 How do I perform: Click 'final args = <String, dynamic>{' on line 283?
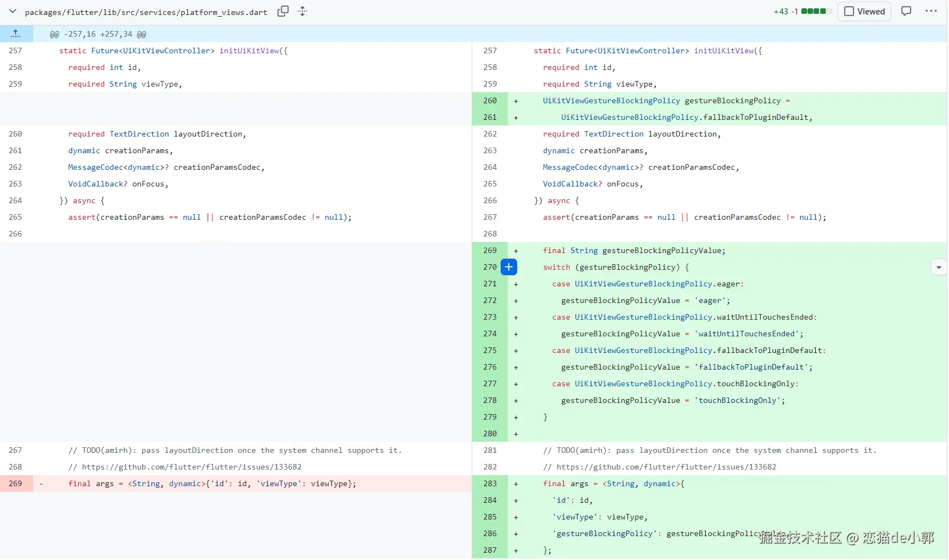point(613,483)
